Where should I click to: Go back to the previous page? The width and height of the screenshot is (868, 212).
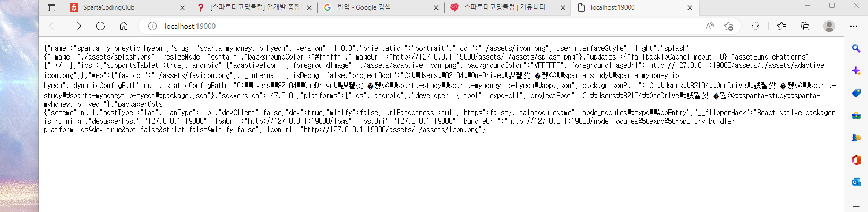pos(54,26)
